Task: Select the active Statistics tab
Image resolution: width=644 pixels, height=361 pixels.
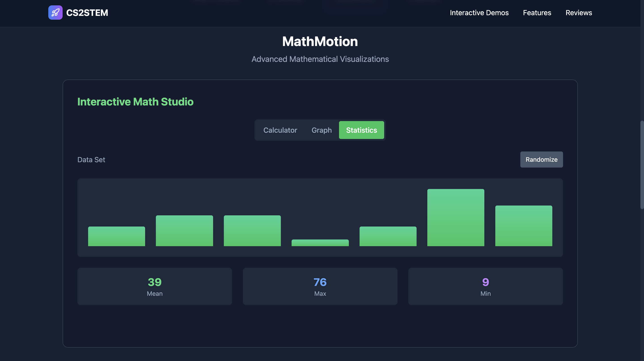Action: pyautogui.click(x=361, y=130)
